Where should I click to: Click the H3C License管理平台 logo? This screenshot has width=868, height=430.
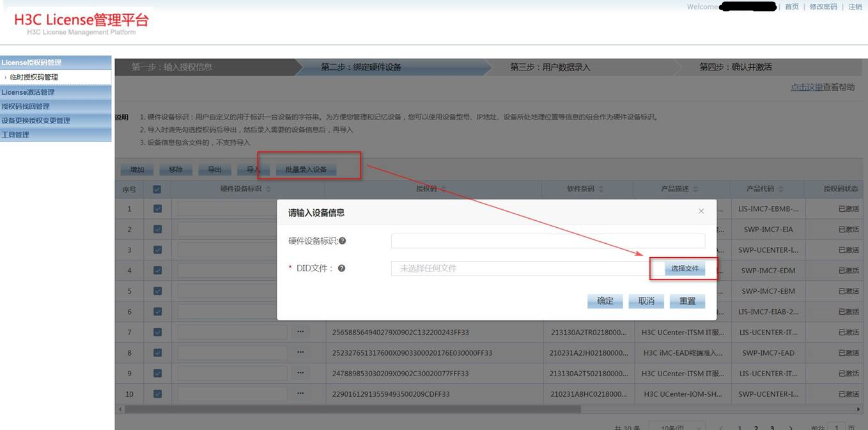[82, 22]
